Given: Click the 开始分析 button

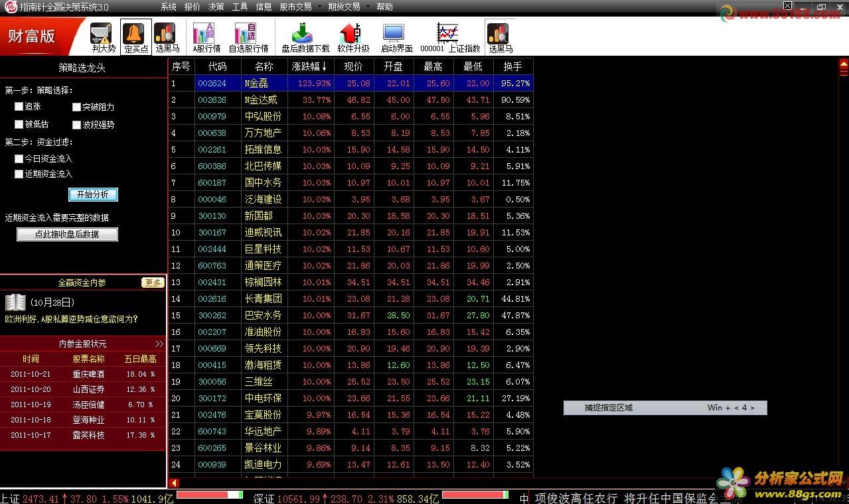Looking at the screenshot, I should (x=93, y=194).
